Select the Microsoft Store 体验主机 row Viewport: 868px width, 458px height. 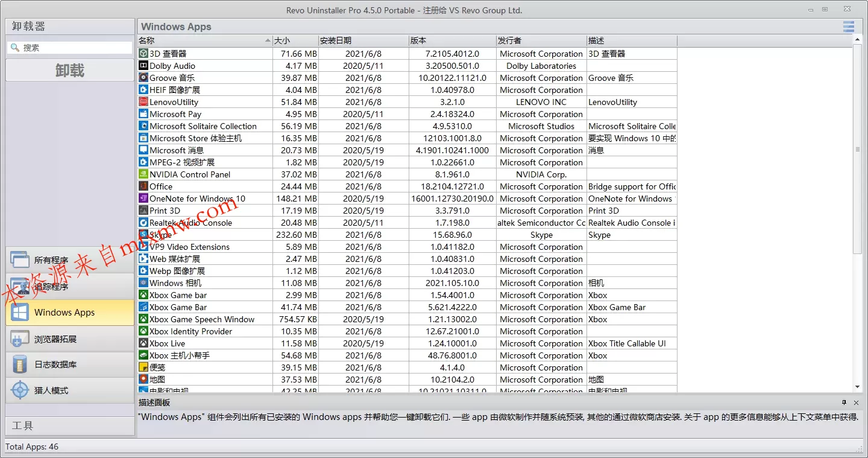[x=407, y=138]
